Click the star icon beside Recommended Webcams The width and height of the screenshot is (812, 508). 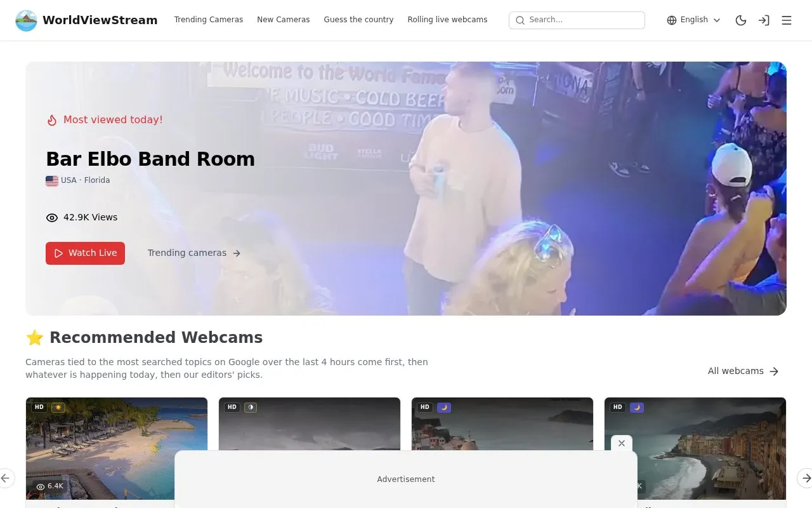coord(35,338)
